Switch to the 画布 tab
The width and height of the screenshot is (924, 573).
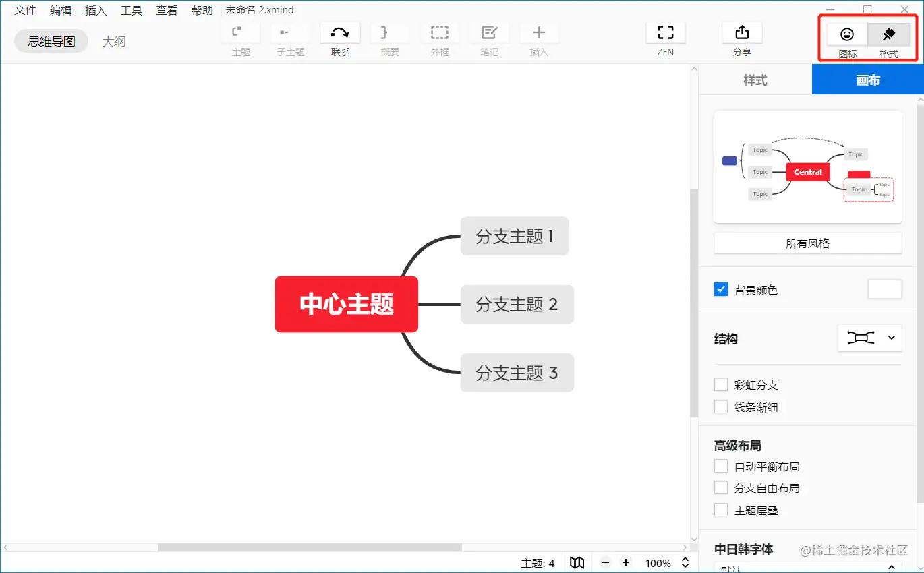coord(868,80)
